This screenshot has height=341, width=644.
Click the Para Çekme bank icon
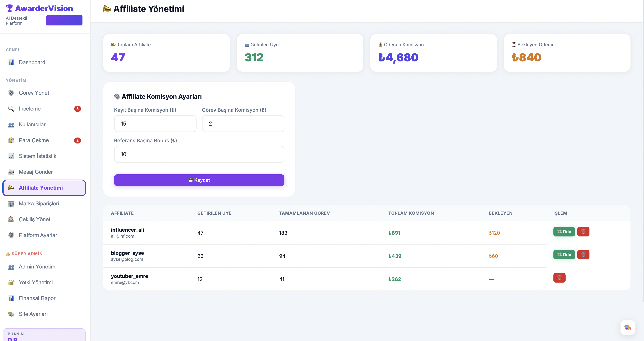tap(11, 140)
